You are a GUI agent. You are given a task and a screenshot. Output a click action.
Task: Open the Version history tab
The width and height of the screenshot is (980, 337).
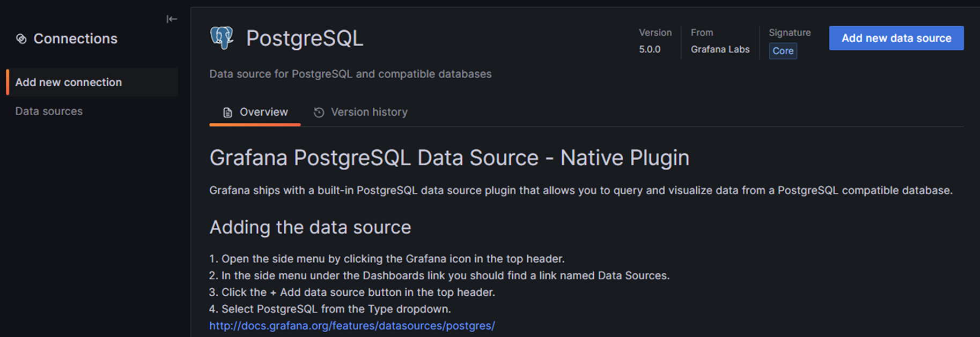click(x=369, y=112)
